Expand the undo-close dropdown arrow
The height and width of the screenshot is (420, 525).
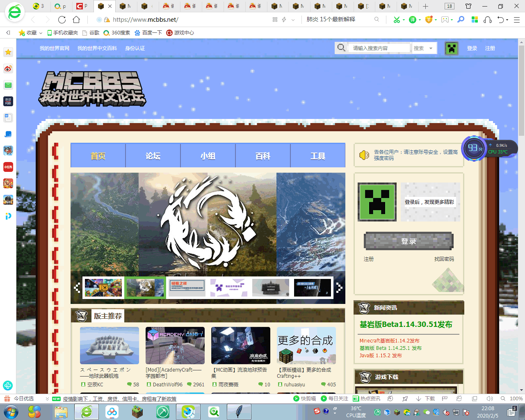pos(507,20)
